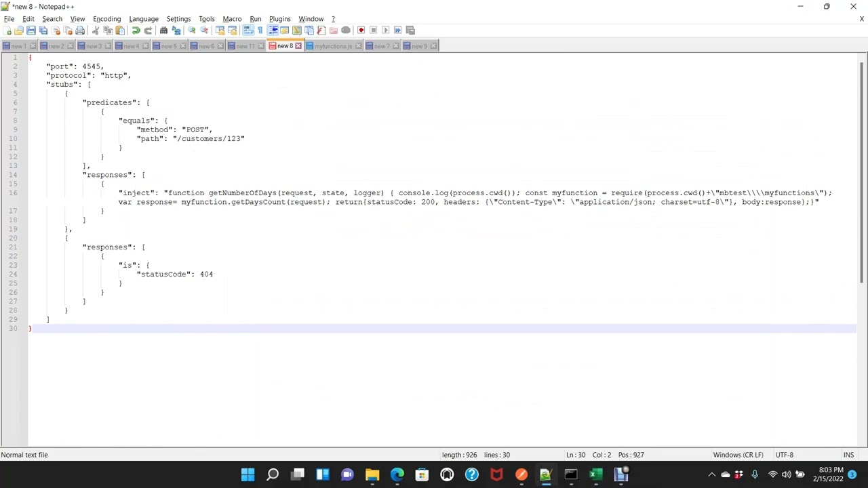Click the Save Recorded Macro icon
The image size is (868, 488).
coord(410,30)
